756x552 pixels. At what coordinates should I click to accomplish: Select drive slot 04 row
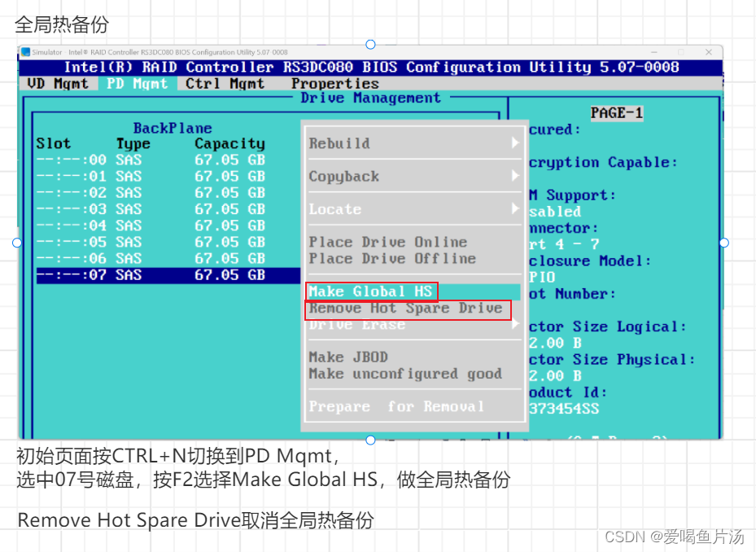pos(151,226)
